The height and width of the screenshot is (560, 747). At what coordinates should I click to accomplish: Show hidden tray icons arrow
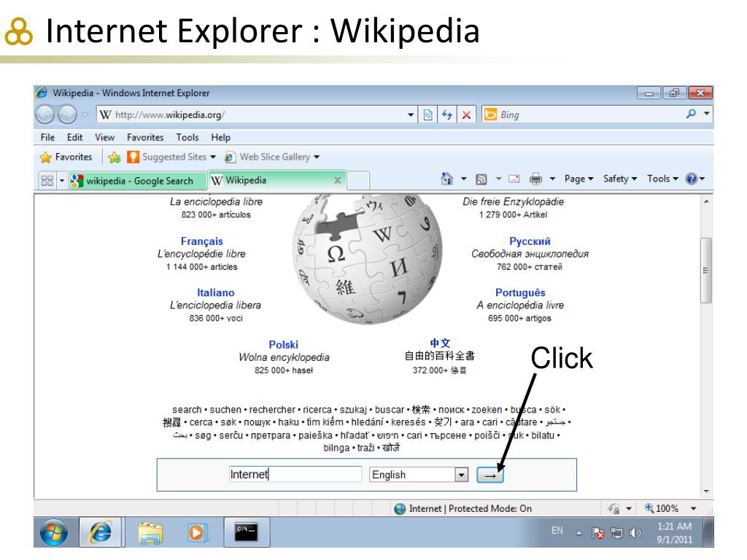(578, 533)
